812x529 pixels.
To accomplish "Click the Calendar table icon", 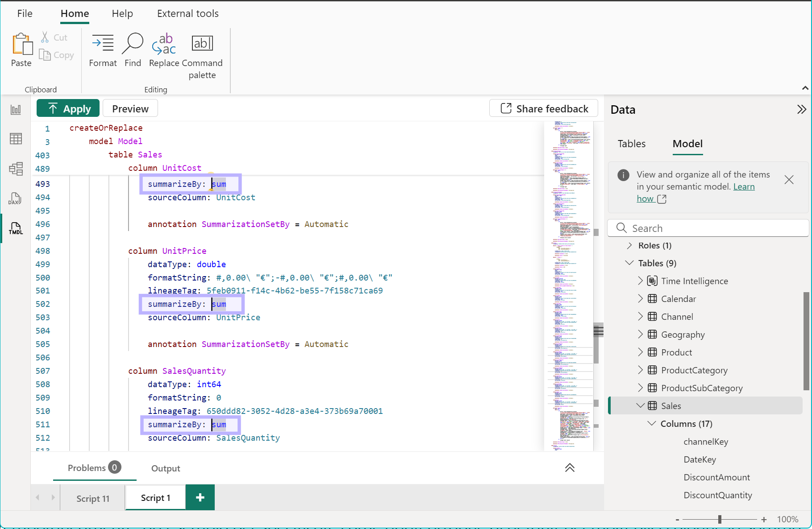I will click(x=652, y=299).
